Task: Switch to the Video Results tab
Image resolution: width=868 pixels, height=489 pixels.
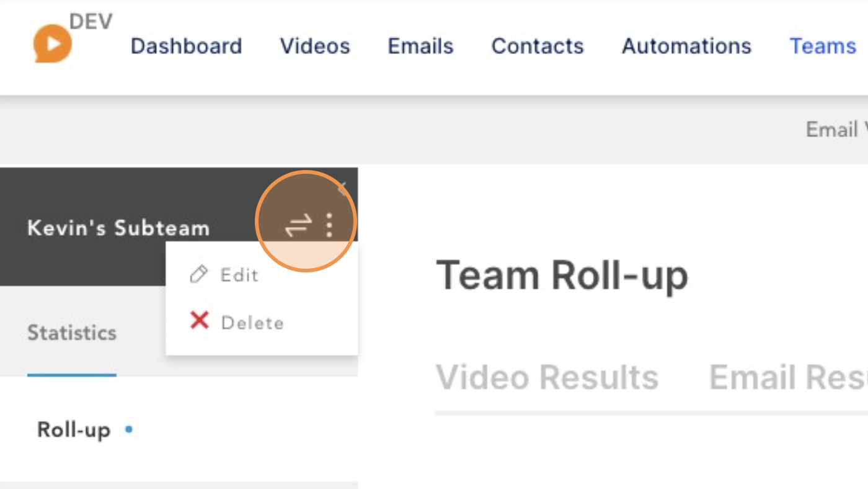Action: (547, 377)
